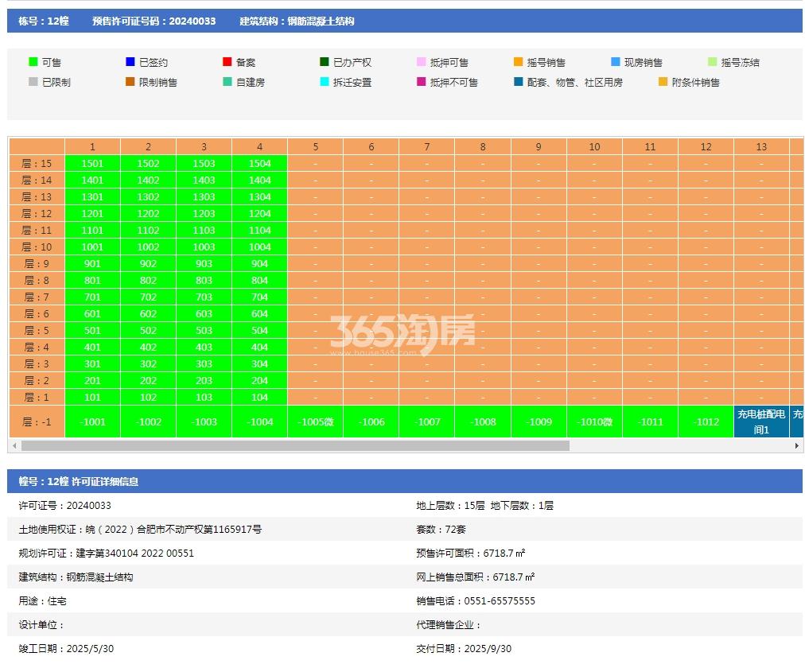805x672 pixels.
Task: Click the teal 自建房 legend swatch
Action: [227, 82]
